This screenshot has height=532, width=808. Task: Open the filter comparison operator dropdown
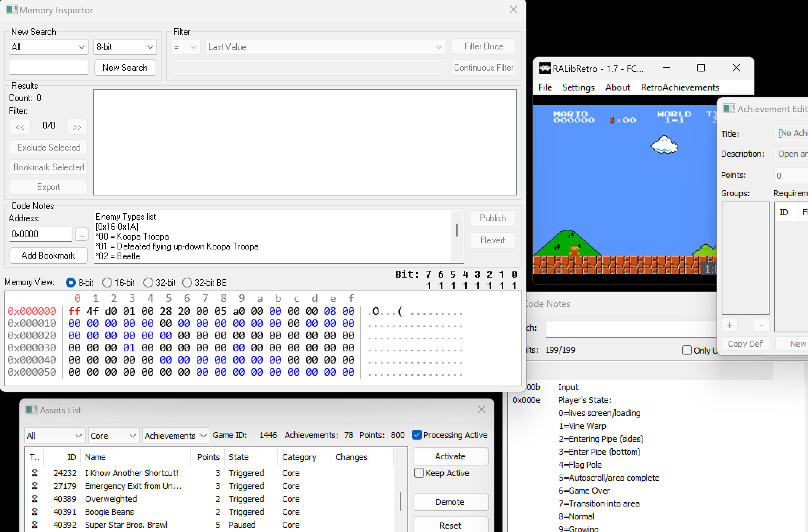185,47
